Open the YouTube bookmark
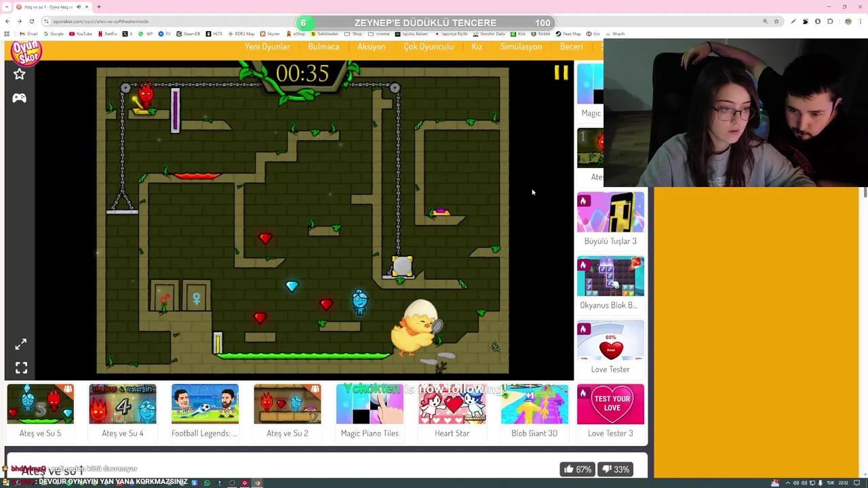Viewport: 868px width, 488px height. [x=81, y=34]
